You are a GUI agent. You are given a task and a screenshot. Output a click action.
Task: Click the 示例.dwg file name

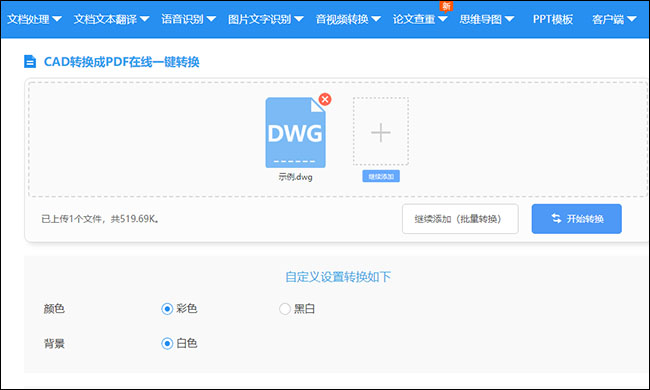tap(295, 177)
